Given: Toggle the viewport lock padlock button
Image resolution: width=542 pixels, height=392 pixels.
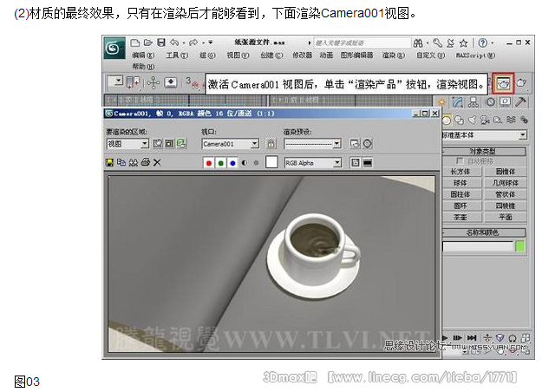Looking at the screenshot, I should (x=271, y=143).
